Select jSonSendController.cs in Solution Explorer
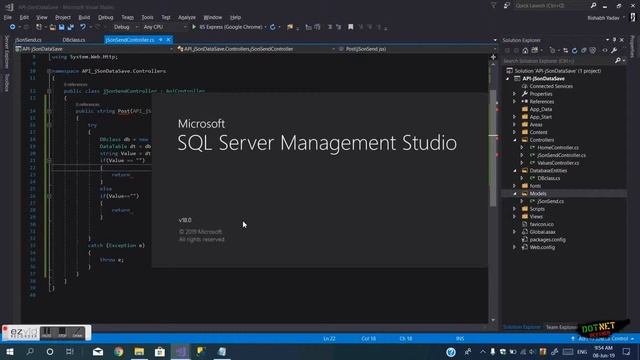 tap(561, 155)
